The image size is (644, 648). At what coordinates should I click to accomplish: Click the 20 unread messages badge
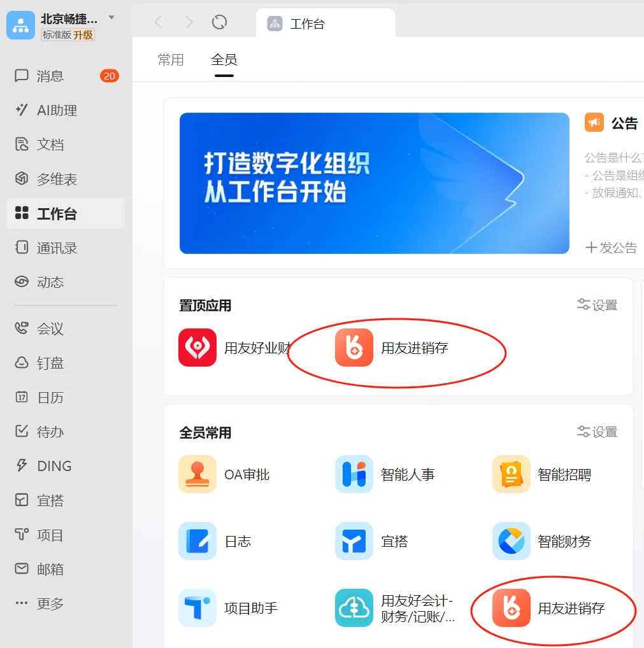(x=109, y=76)
